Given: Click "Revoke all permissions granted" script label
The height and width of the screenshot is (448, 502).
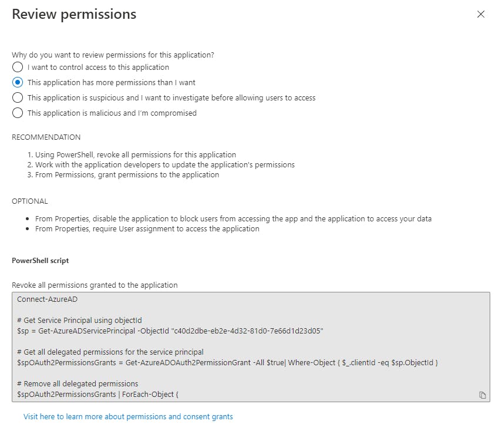Looking at the screenshot, I should (95, 285).
